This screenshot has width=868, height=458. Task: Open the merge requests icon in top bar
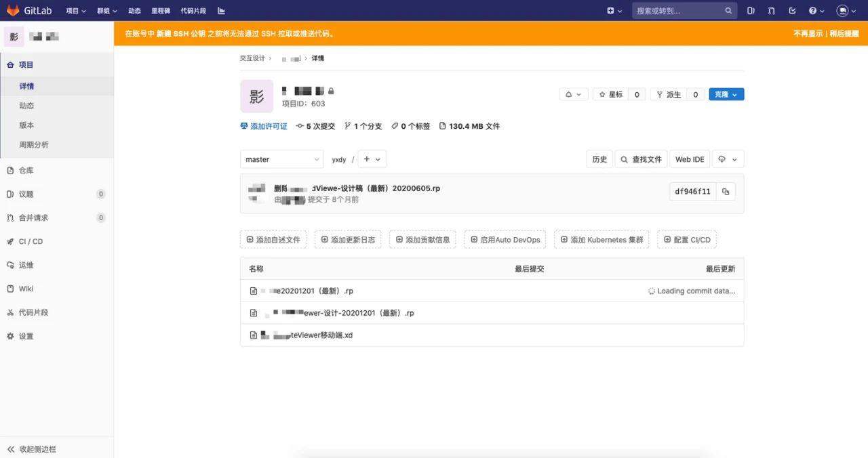771,11
